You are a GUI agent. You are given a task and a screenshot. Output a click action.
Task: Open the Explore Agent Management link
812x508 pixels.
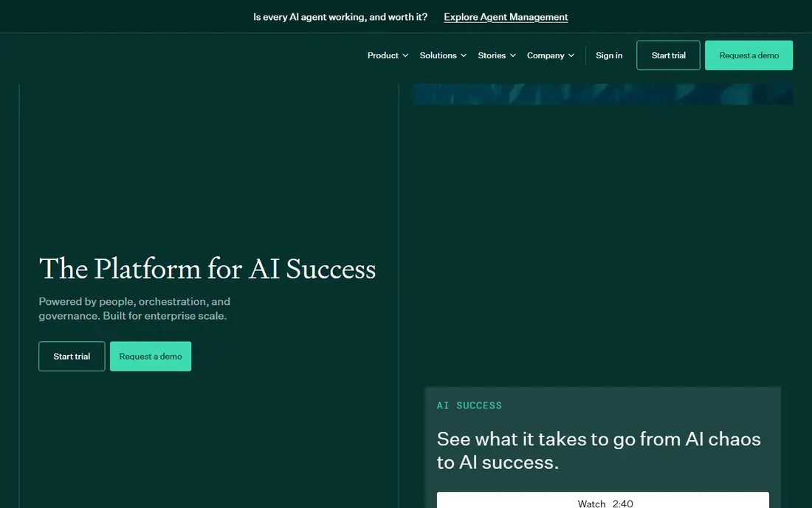[506, 17]
